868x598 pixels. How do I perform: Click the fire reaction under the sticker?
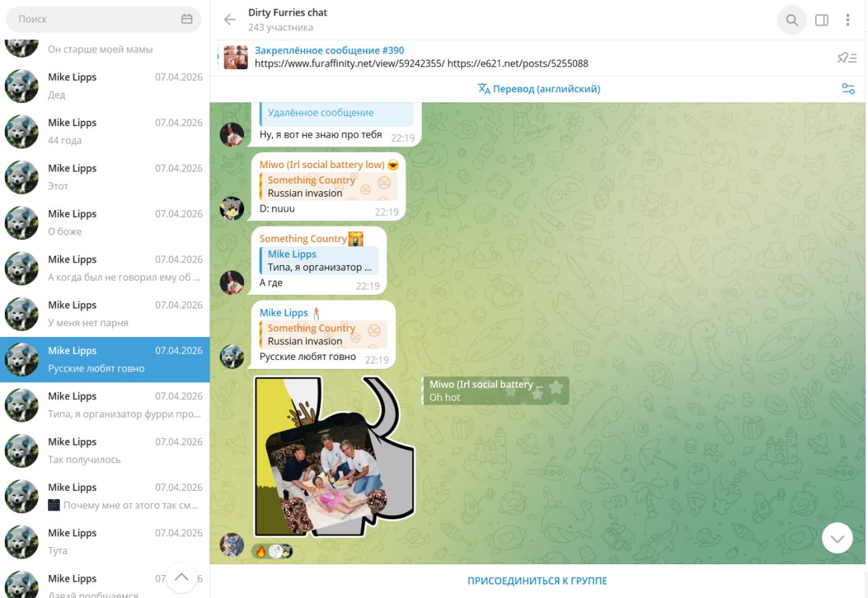[261, 551]
